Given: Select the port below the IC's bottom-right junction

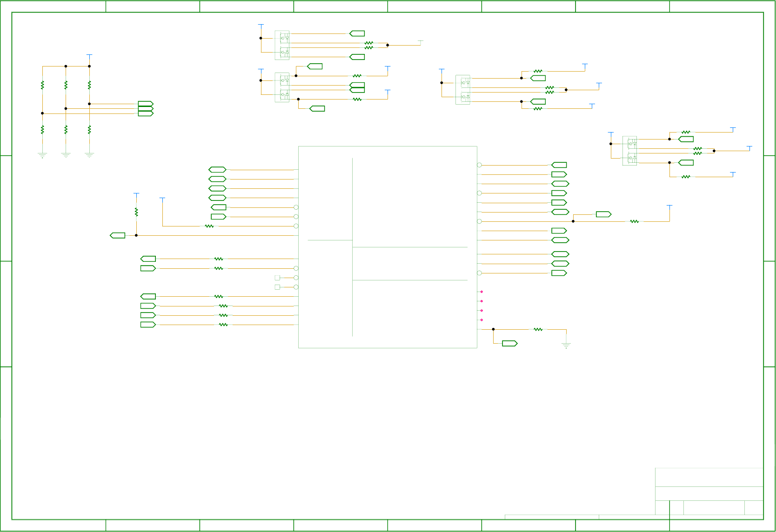Looking at the screenshot, I should coord(510,343).
